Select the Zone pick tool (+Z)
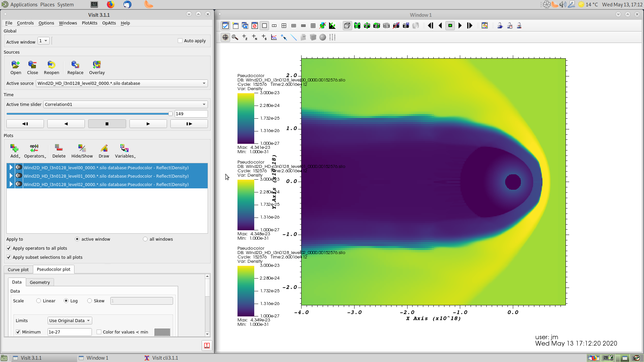 [245, 37]
